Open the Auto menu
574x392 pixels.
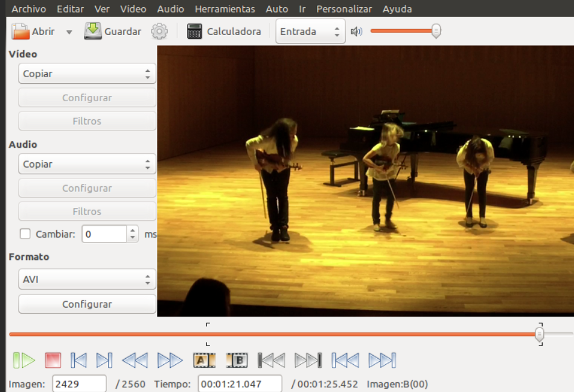(277, 9)
